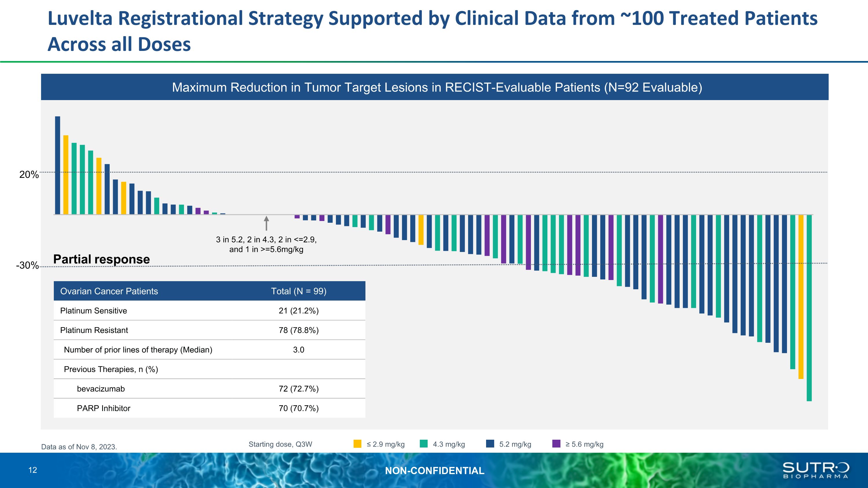Image resolution: width=868 pixels, height=488 pixels.
Task: Click the PARP Inhibitor row label
Action: [x=104, y=408]
